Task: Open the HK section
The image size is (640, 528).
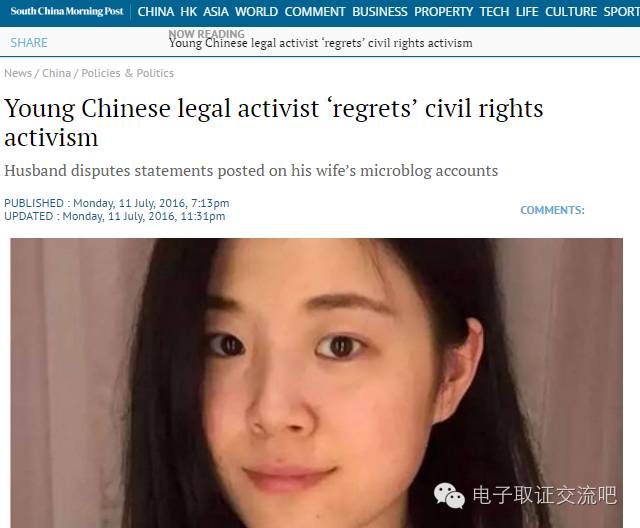Action: pyautogui.click(x=189, y=12)
